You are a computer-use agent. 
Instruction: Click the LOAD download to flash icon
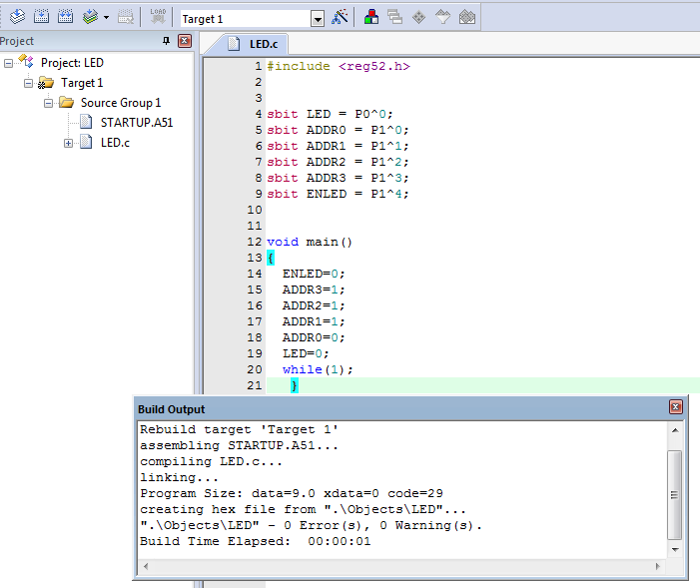tap(158, 17)
